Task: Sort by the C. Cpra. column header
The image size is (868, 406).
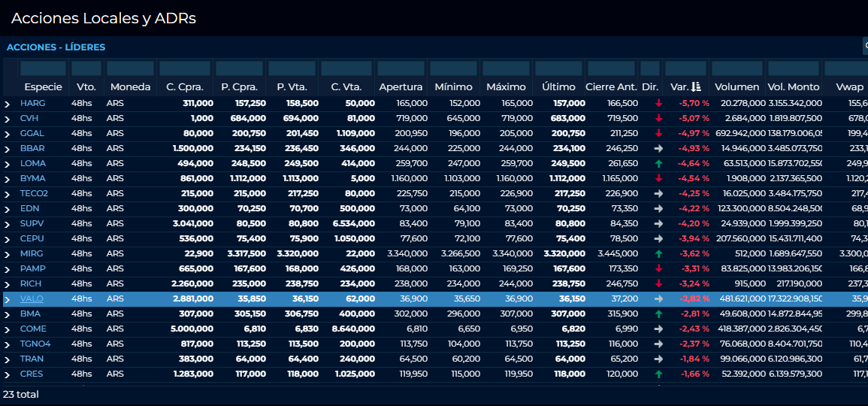Action: pyautogui.click(x=184, y=87)
